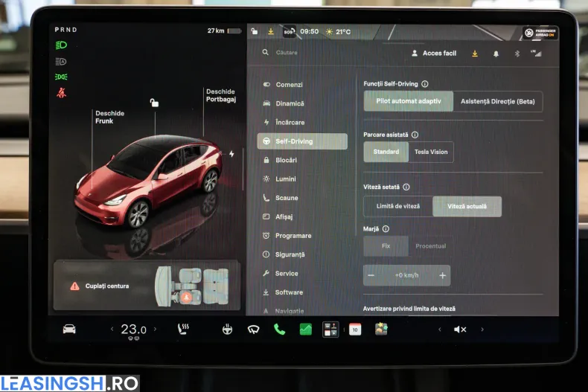Tap the heated steering wheel icon

[x=227, y=330]
